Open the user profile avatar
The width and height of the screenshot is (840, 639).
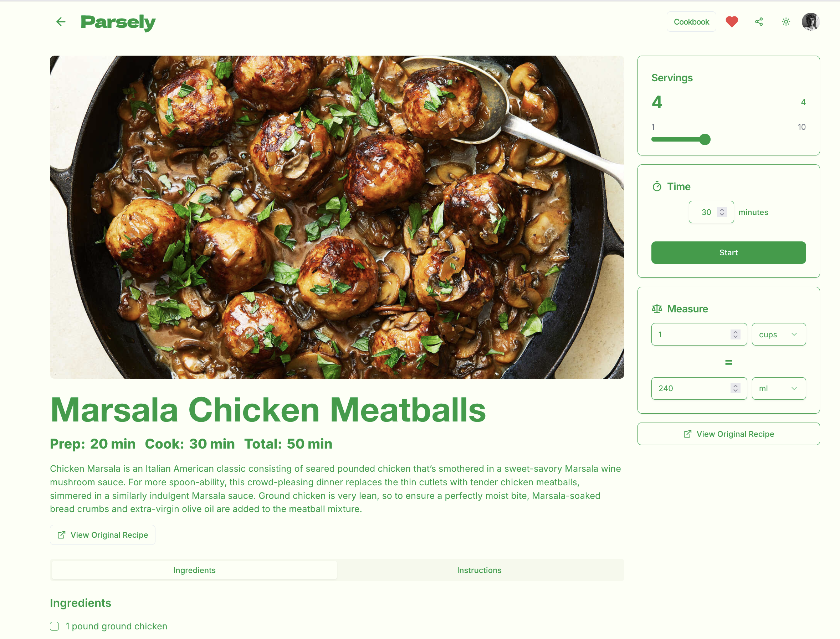[x=810, y=22]
